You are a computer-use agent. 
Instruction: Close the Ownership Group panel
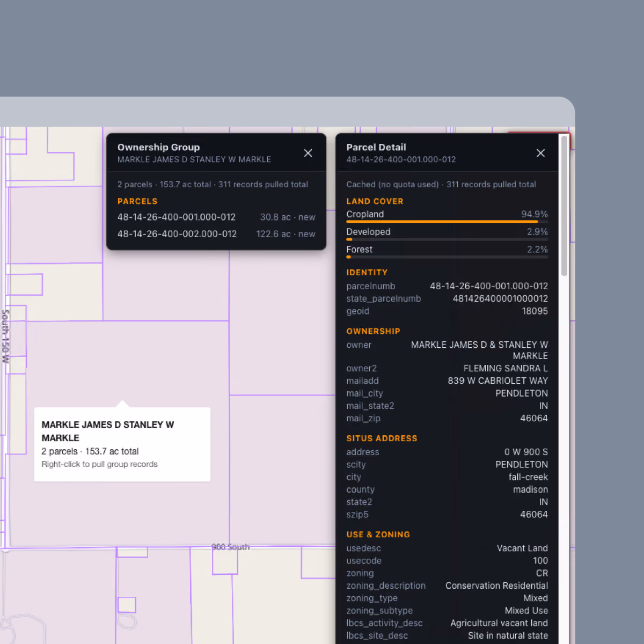pos(308,153)
